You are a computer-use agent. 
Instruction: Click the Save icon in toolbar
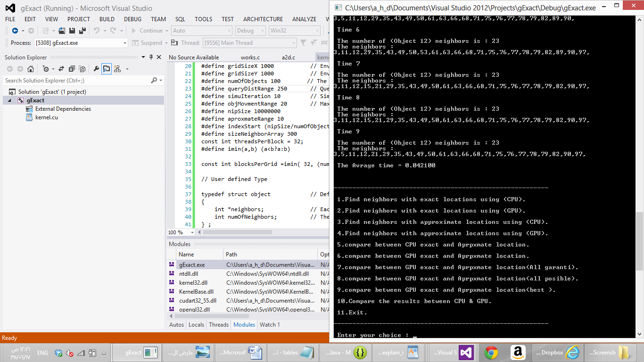(72, 31)
